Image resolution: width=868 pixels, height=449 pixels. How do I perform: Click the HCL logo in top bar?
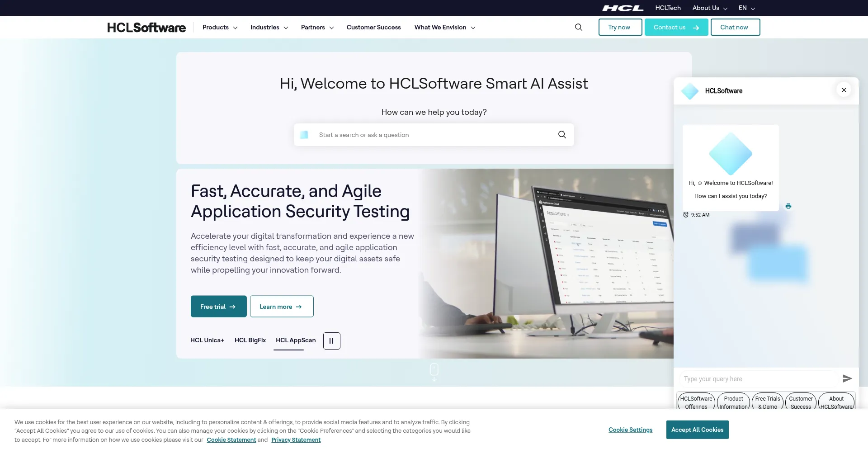tap(623, 8)
